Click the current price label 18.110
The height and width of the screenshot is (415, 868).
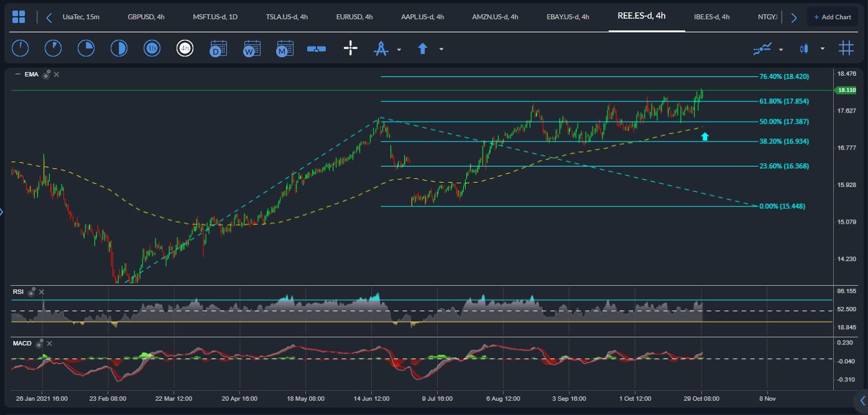[x=846, y=90]
